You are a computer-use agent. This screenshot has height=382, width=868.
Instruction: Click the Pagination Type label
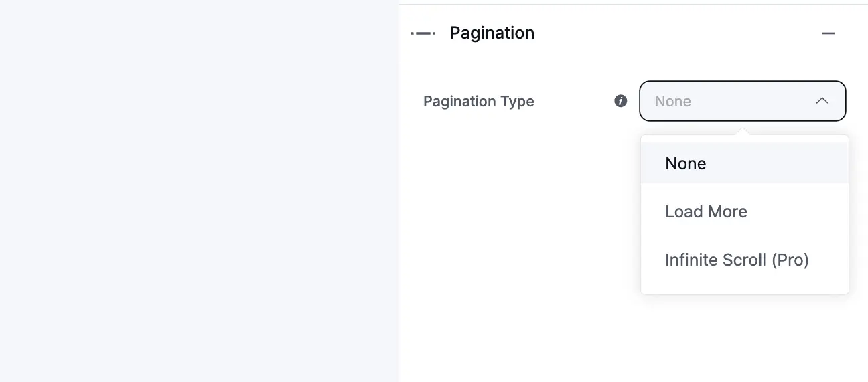point(478,102)
